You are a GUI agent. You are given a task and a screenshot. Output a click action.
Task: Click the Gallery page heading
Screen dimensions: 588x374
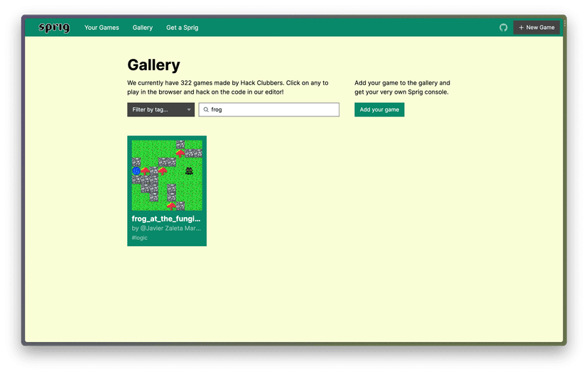click(153, 65)
